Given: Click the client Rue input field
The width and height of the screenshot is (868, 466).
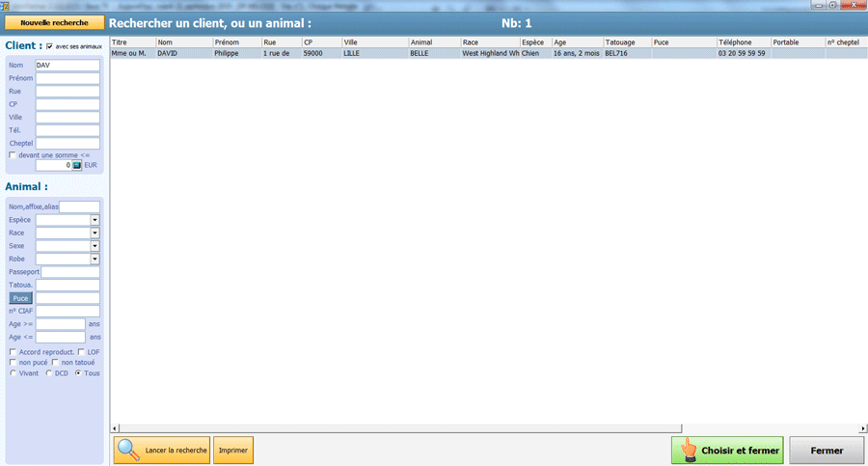Looking at the screenshot, I should pyautogui.click(x=68, y=92).
